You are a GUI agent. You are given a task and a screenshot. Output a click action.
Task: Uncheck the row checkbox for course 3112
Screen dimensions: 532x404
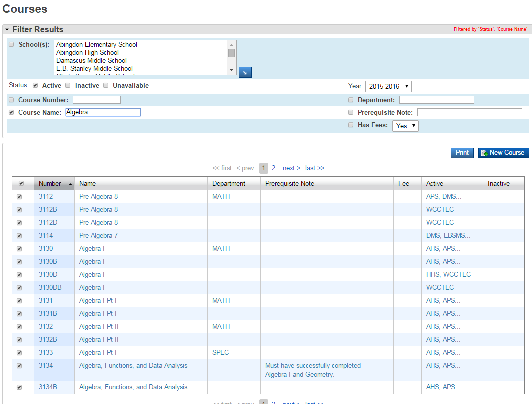(19, 197)
